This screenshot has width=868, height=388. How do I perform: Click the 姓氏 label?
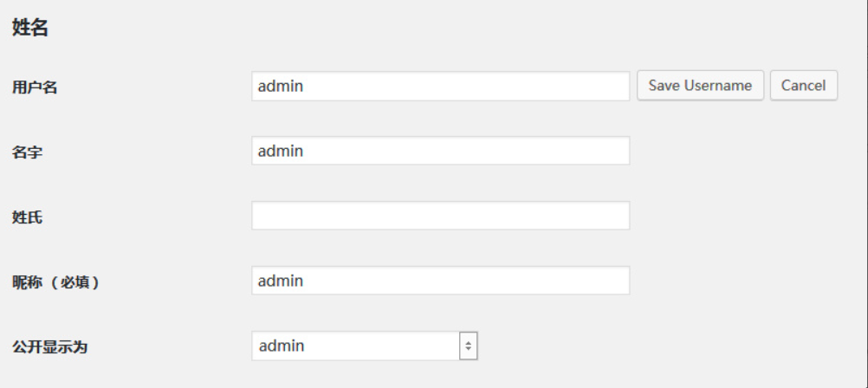pos(28,217)
